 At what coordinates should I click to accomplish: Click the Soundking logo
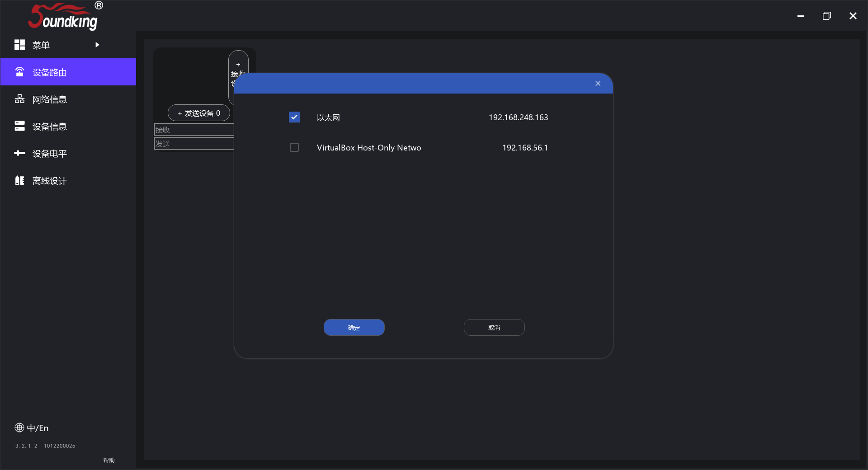(x=63, y=17)
